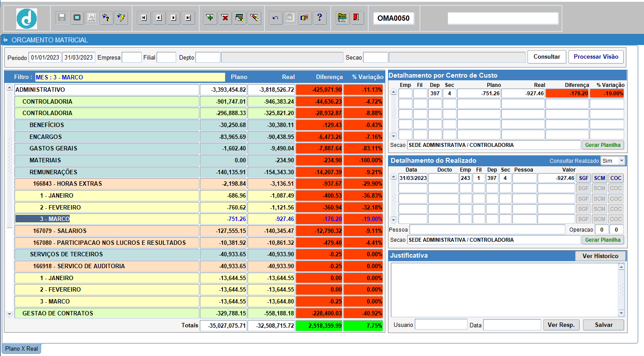Select the GESTAO DE CONTRATOS row
Screen dimensions: 644x356
pos(107,313)
